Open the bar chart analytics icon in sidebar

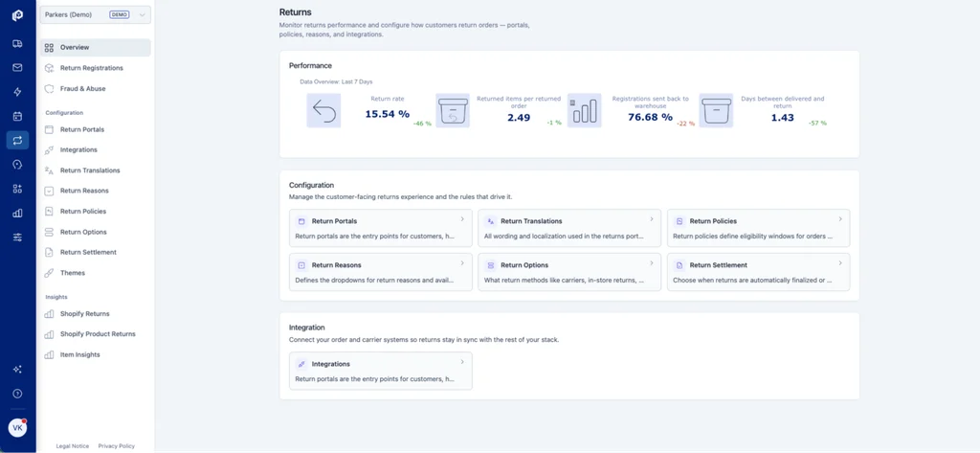[17, 214]
